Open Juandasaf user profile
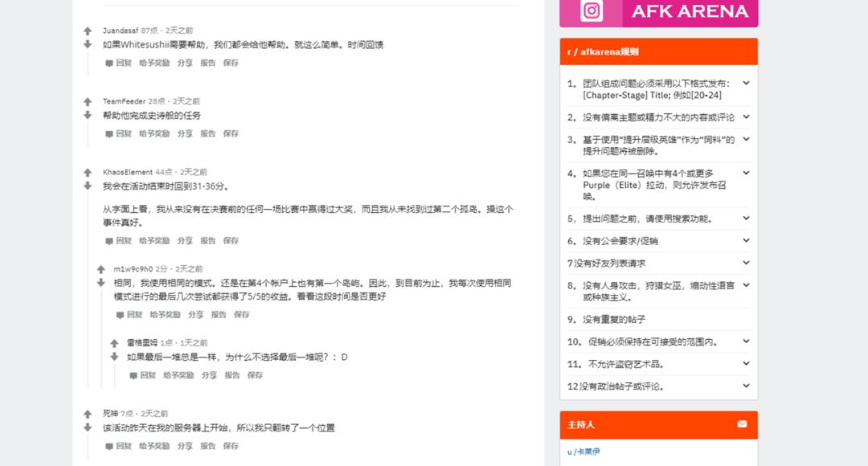This screenshot has width=868, height=466. pos(120,31)
